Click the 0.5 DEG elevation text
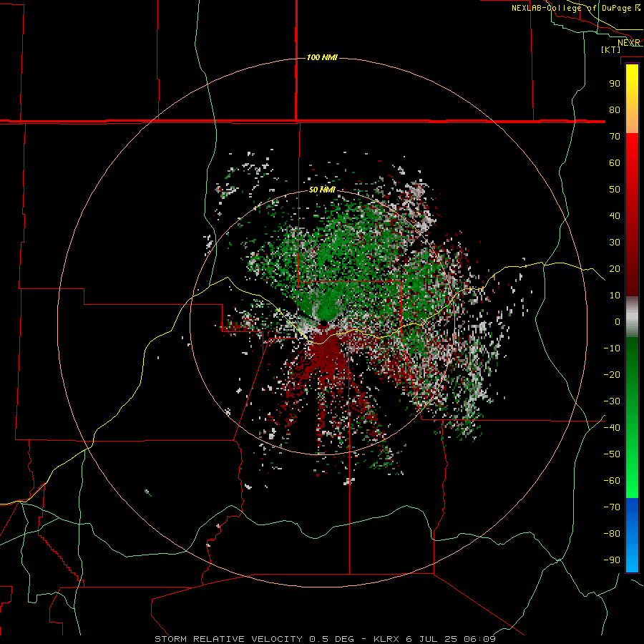Viewport: 644px width, 644px height. click(x=331, y=639)
